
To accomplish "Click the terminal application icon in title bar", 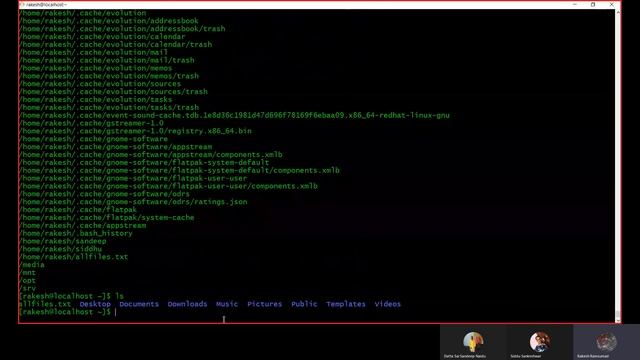I will point(22,4).
